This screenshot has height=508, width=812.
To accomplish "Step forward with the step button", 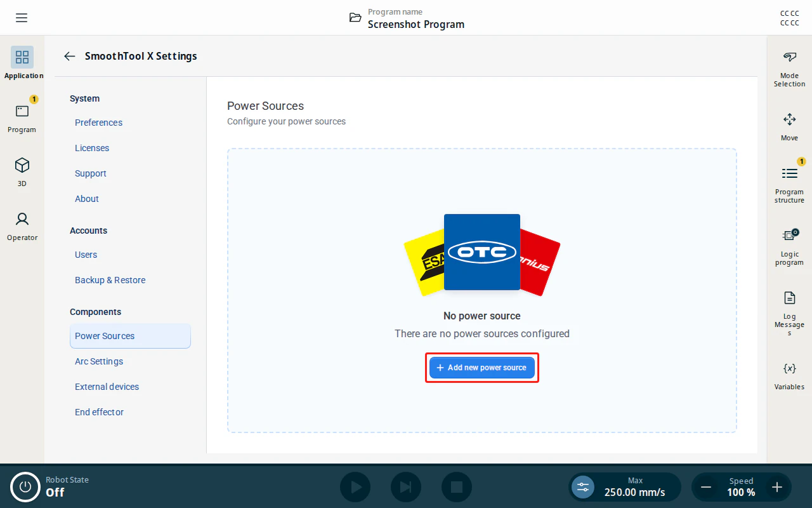I will pos(406,487).
